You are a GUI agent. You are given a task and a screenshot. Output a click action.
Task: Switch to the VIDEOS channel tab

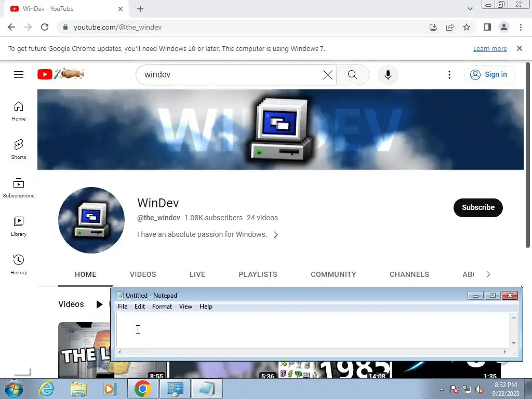pos(143,274)
